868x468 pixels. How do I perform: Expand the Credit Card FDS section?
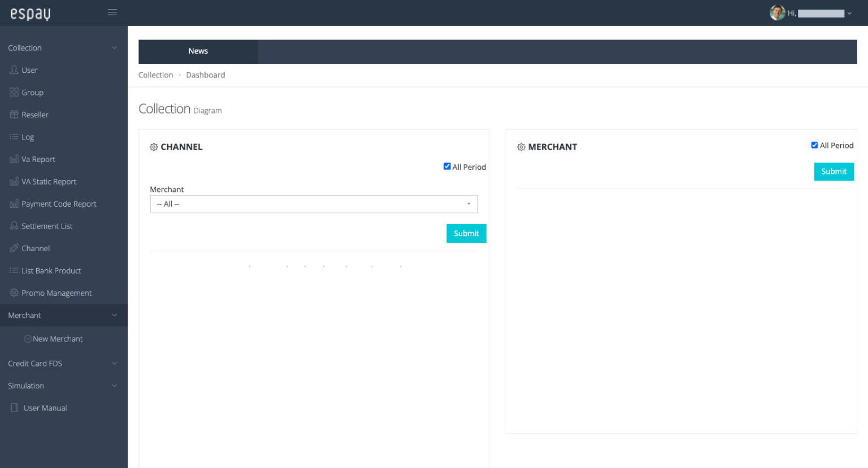coord(35,364)
